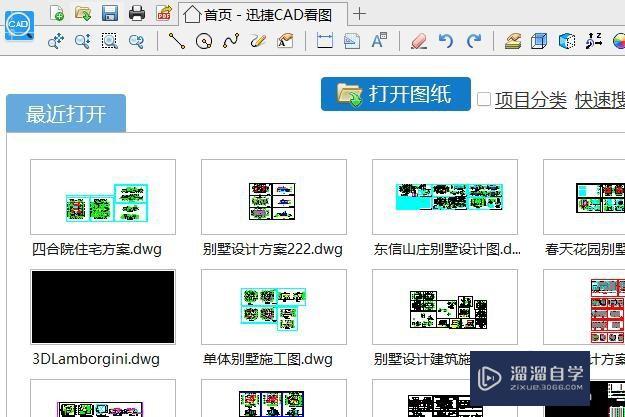Click the file name 四合院住宅方案.dwg
625x417 pixels.
point(97,249)
